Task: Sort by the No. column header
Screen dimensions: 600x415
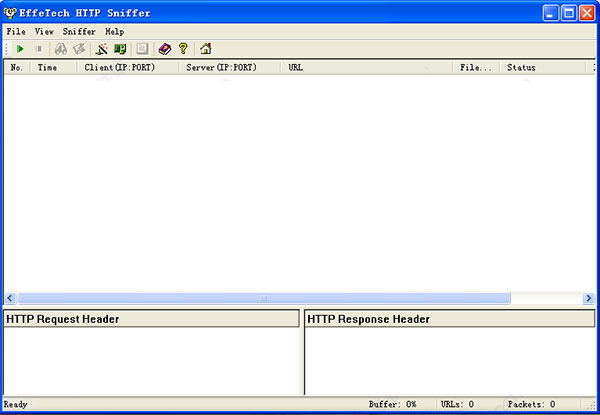Action: tap(17, 67)
